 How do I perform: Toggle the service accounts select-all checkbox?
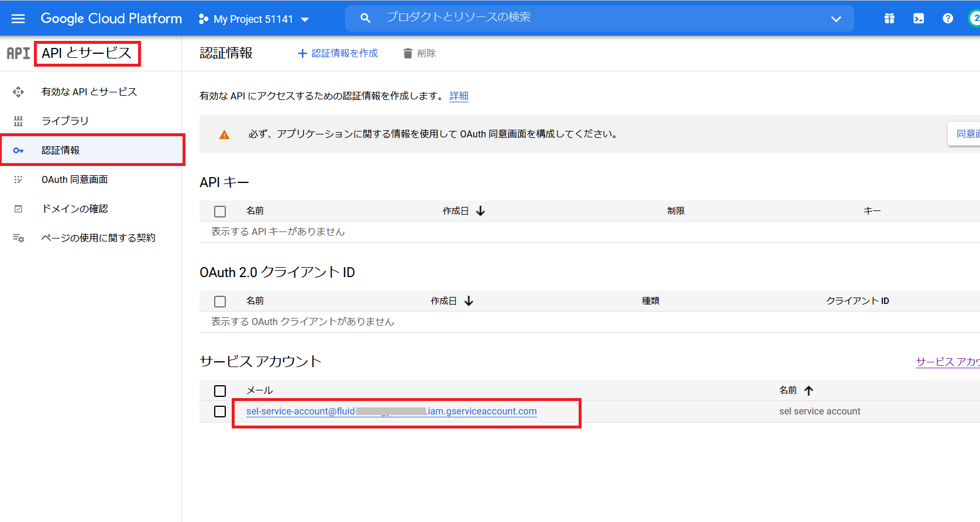pyautogui.click(x=220, y=391)
